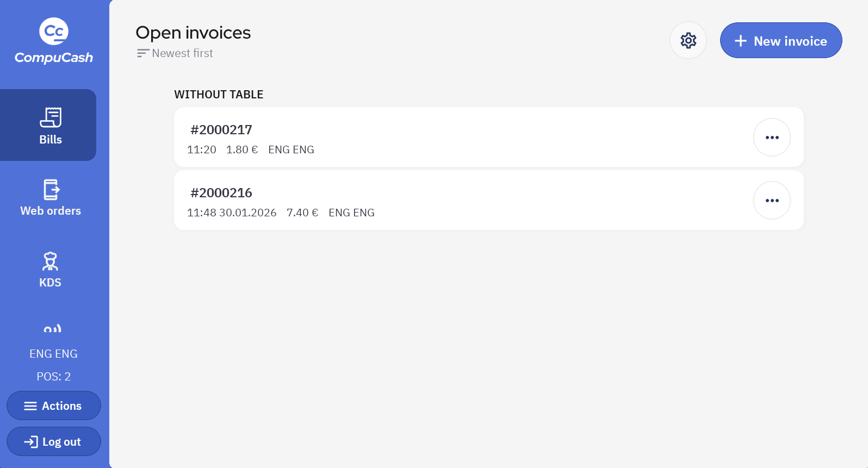Change the Newest first sort order
Image resolution: width=868 pixels, height=468 pixels.
pyautogui.click(x=175, y=53)
